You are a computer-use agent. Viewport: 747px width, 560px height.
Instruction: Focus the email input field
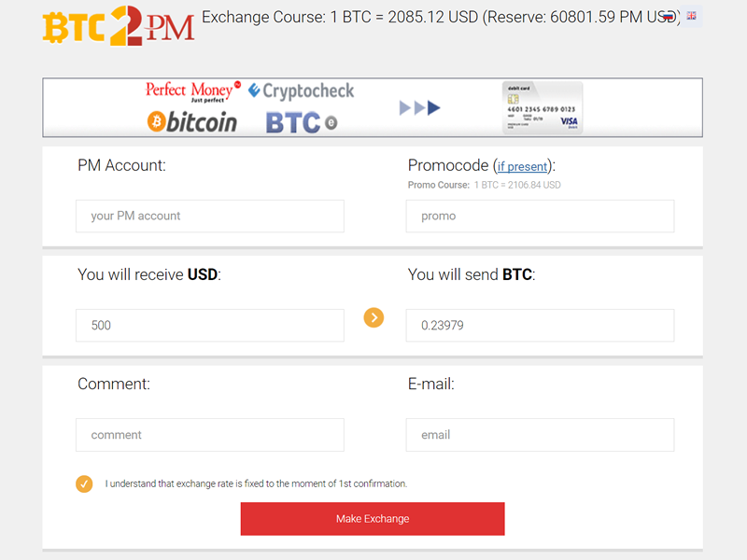coord(541,435)
